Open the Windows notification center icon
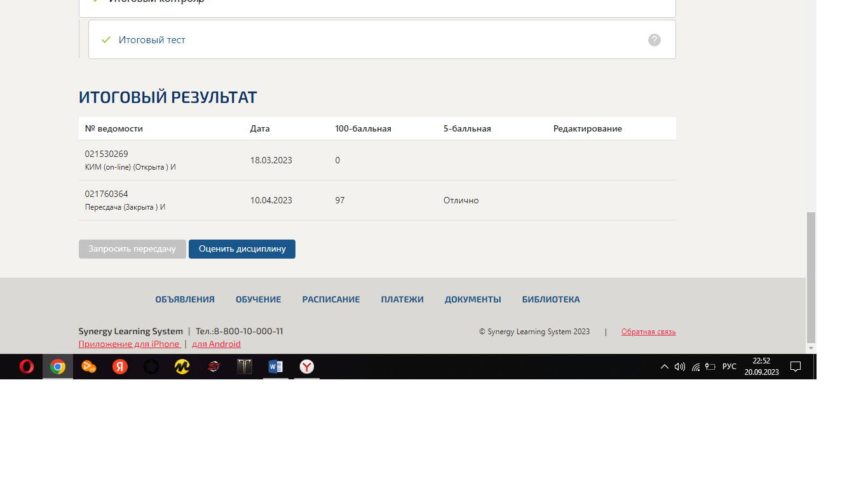Screen dimensions: 868x488 795,367
